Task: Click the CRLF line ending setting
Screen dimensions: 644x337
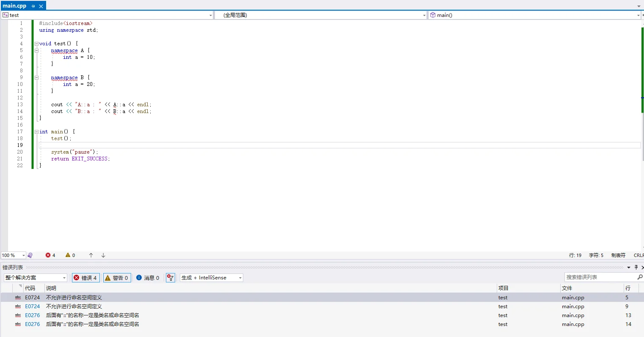Action: (x=638, y=255)
